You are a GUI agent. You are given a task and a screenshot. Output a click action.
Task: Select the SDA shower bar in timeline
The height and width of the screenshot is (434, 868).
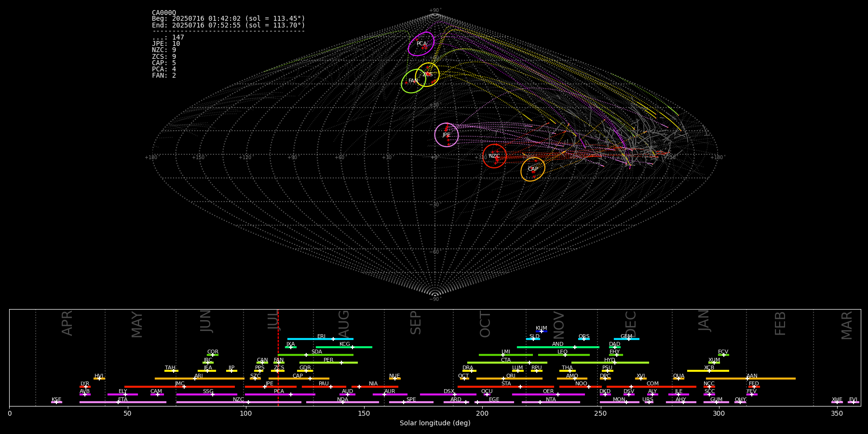click(315, 355)
